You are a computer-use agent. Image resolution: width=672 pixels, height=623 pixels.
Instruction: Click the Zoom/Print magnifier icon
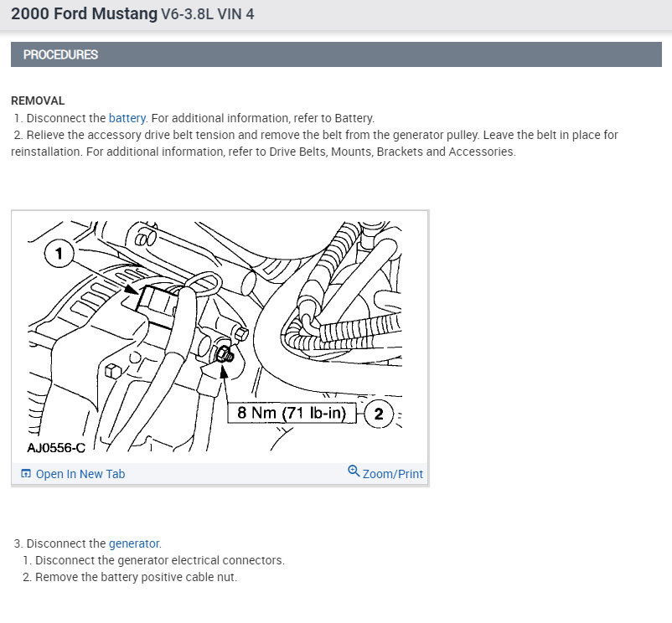[x=354, y=471]
